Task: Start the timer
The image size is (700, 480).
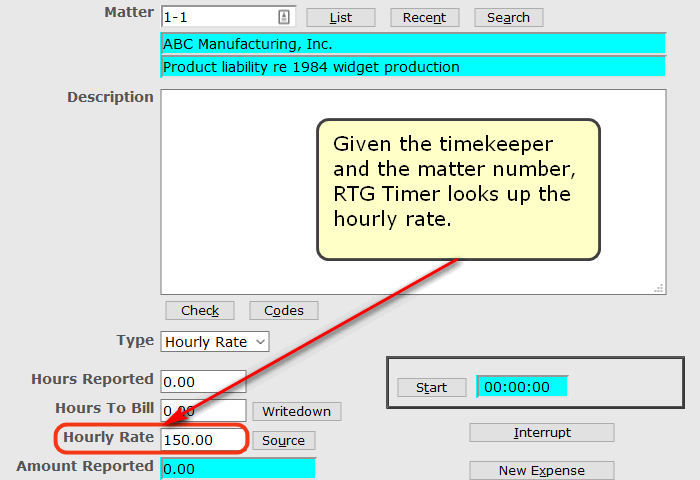Action: click(431, 387)
